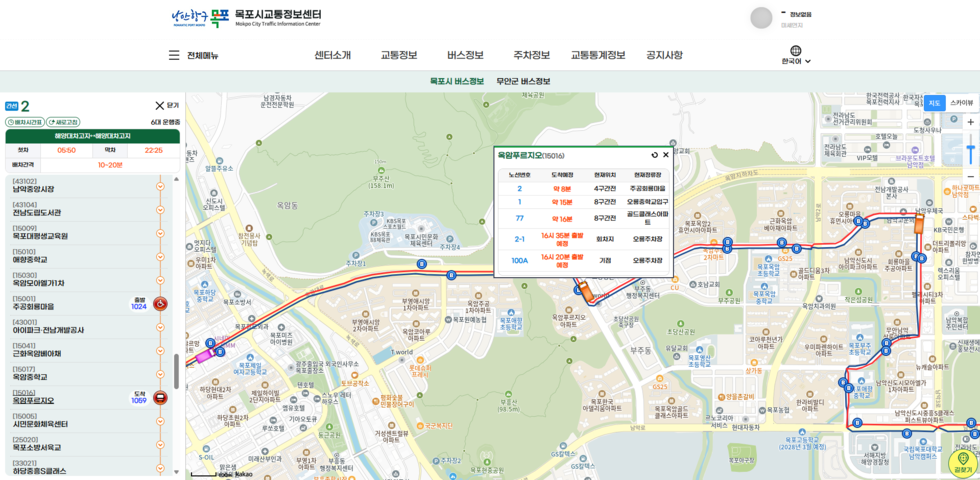Click the orange bus marker near 남악우체국
Screen dimensions: 980x480
pyautogui.click(x=919, y=223)
